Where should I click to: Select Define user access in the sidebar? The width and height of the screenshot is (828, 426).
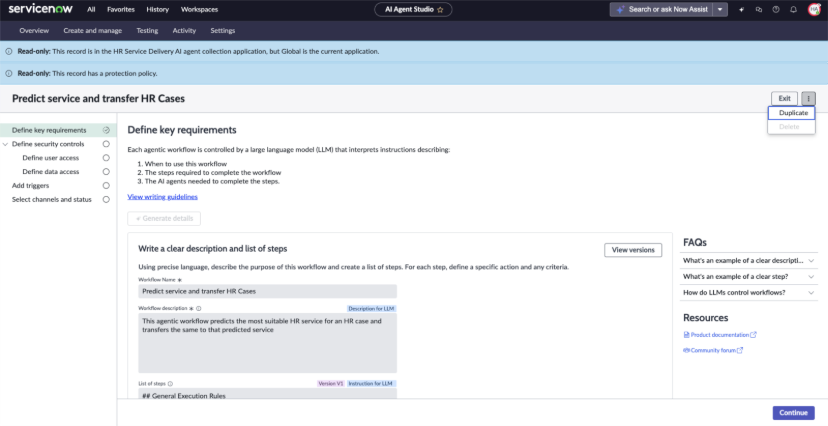coord(51,158)
